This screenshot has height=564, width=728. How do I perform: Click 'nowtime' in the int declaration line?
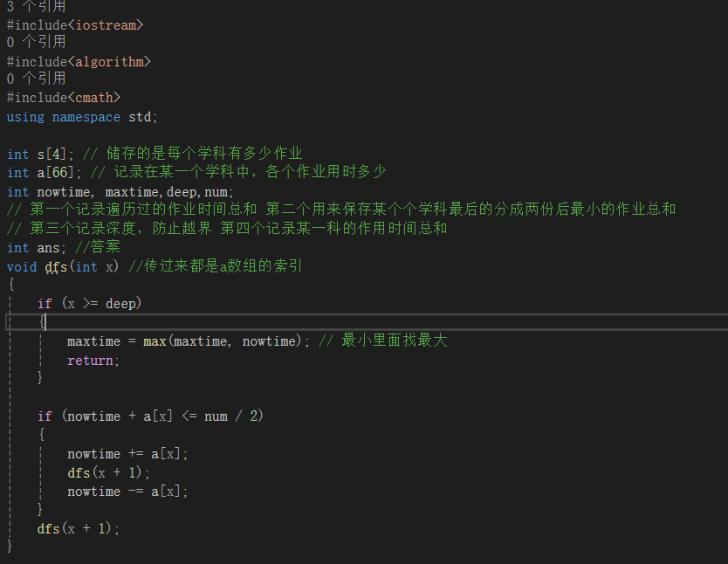(64, 192)
